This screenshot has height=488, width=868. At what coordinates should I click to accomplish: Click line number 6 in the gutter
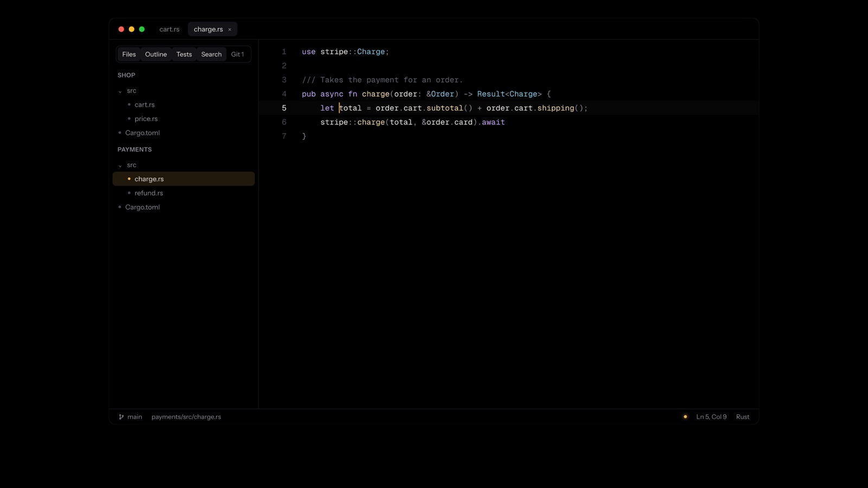tap(284, 123)
